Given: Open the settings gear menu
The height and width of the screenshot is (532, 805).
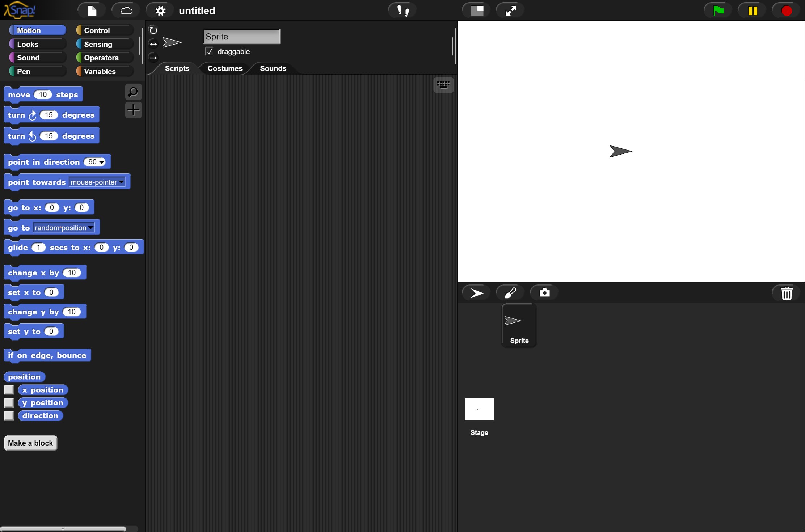Looking at the screenshot, I should click(160, 10).
